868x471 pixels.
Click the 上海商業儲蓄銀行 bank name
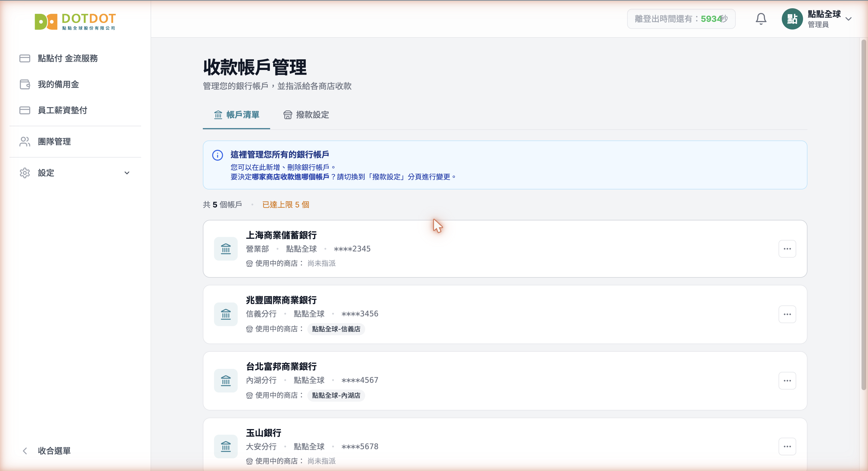[281, 235]
